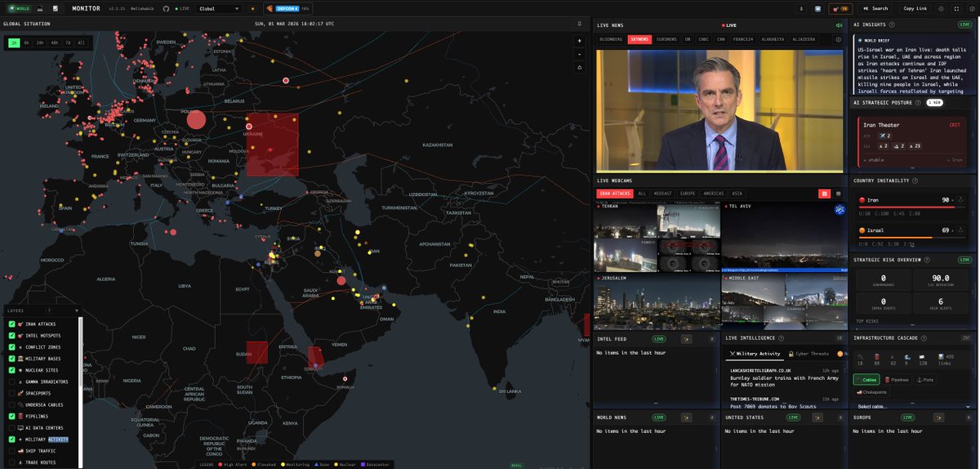Select Cables infrastructure cascade filter

(867, 379)
